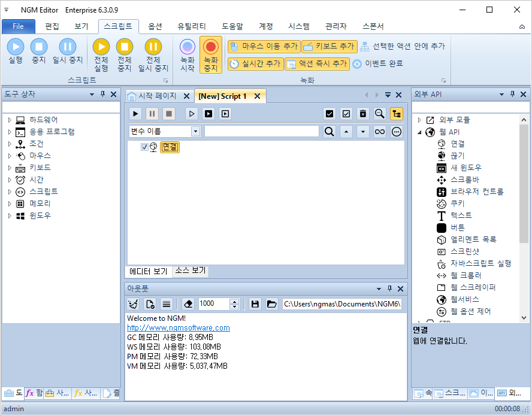Expand the 마우스 tree node
This screenshot has width=532, height=416.
(10, 156)
